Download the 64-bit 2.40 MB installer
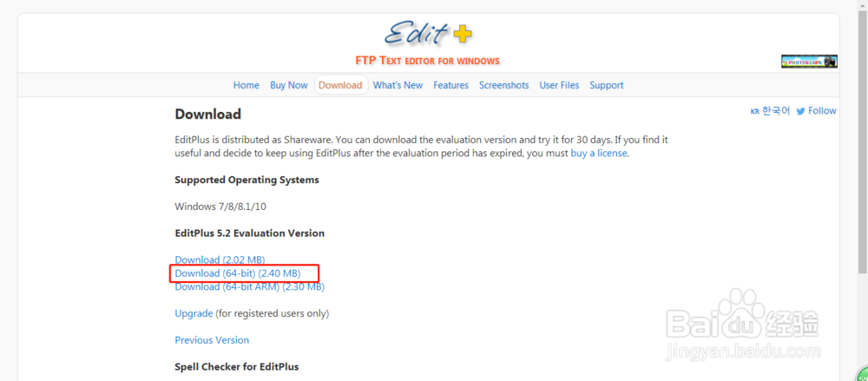868x381 pixels. coord(238,273)
